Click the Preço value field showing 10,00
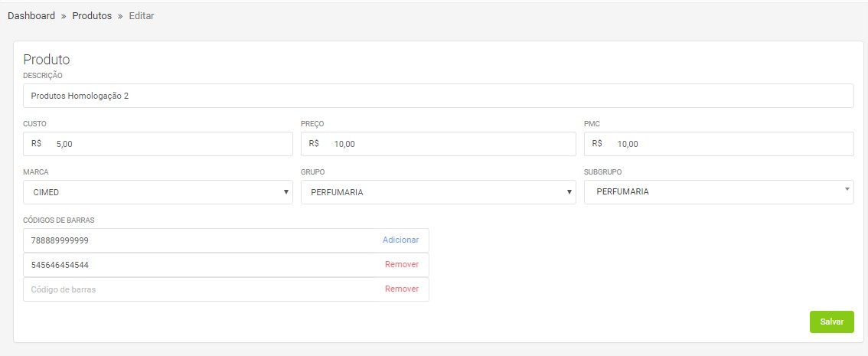Image resolution: width=868 pixels, height=356 pixels. tap(452, 144)
